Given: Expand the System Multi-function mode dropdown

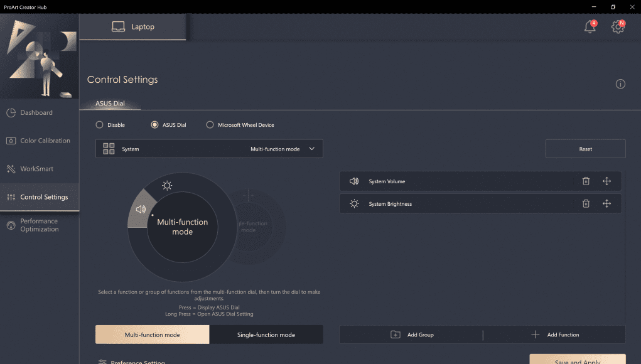Looking at the screenshot, I should click(x=209, y=149).
